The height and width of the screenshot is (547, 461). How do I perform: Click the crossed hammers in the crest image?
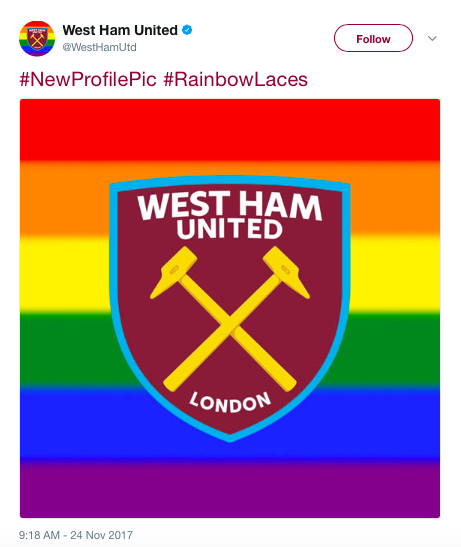point(230,318)
